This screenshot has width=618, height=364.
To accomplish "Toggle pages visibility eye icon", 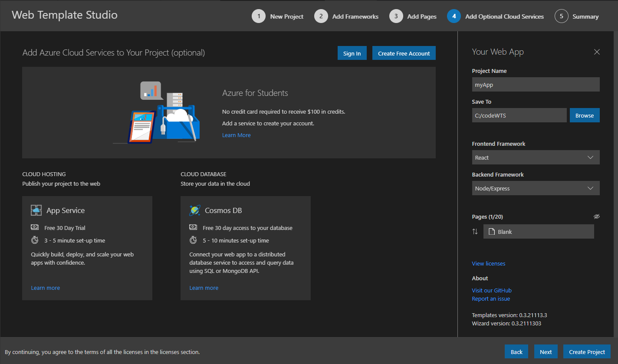I will [596, 216].
